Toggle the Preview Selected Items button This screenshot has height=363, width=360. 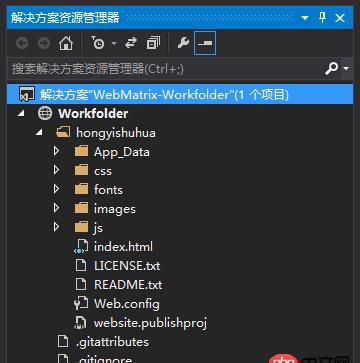click(x=205, y=43)
